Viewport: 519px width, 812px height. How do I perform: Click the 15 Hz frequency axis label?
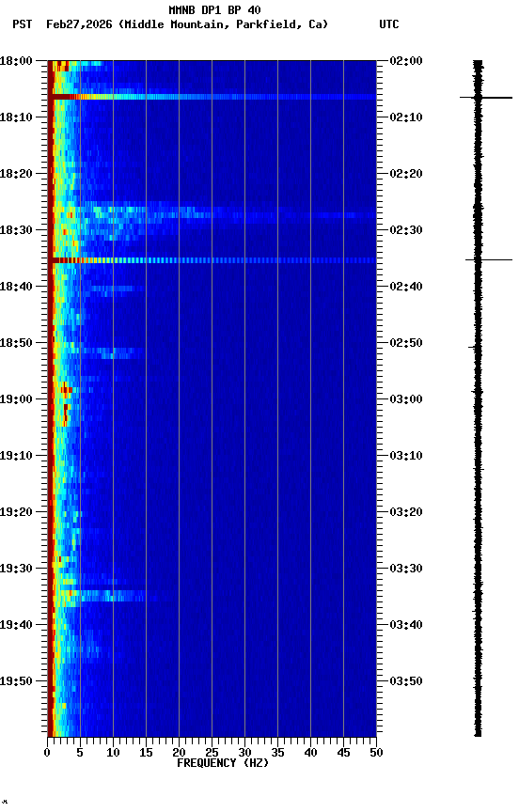coord(146,753)
